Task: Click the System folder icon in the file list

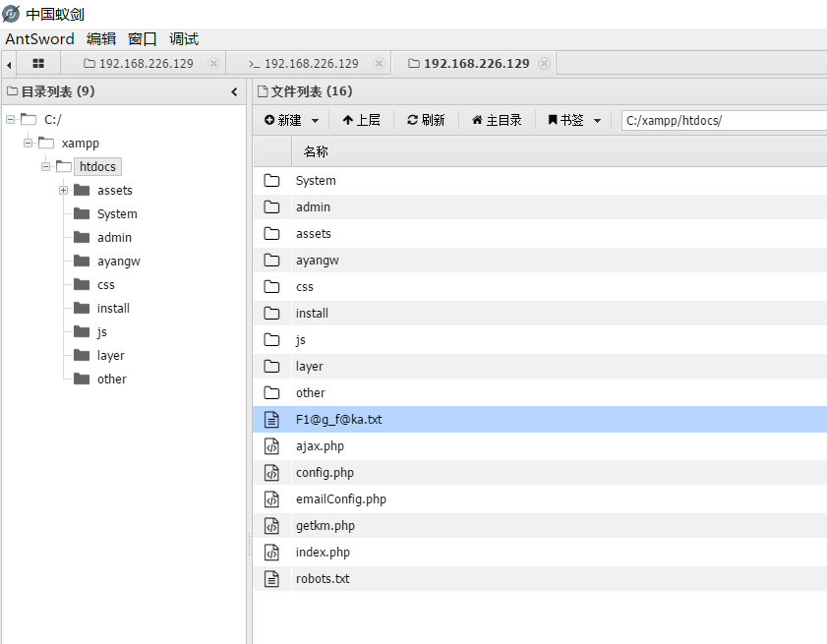Action: [x=272, y=181]
